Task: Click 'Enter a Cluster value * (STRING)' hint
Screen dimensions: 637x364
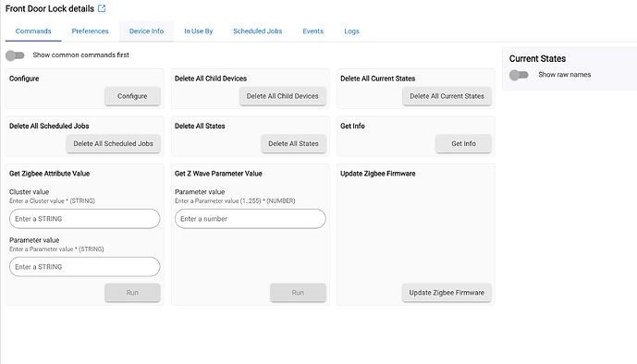Action: 52,200
